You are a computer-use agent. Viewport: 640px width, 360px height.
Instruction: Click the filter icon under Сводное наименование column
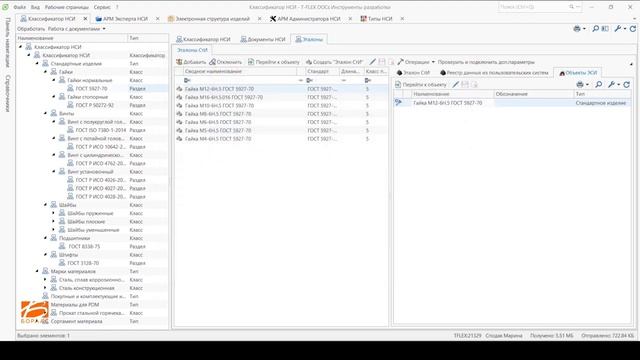187,80
